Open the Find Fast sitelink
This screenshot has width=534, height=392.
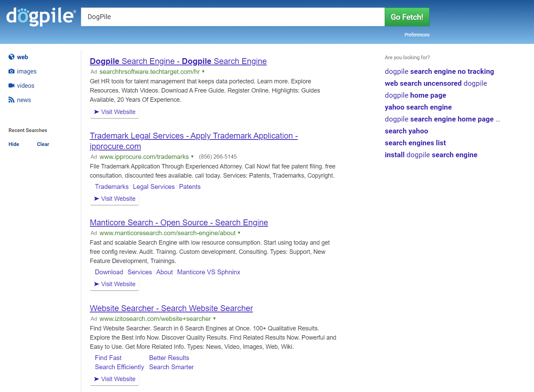tap(108, 358)
